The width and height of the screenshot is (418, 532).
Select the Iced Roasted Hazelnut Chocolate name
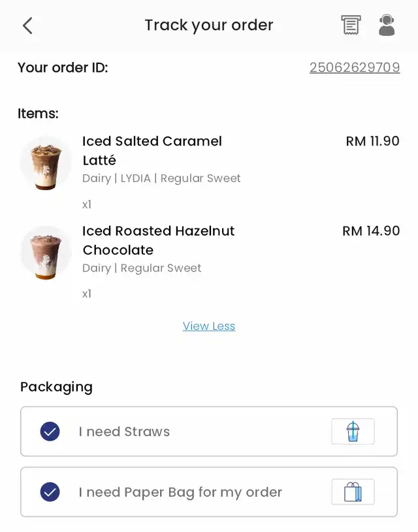[x=158, y=240]
